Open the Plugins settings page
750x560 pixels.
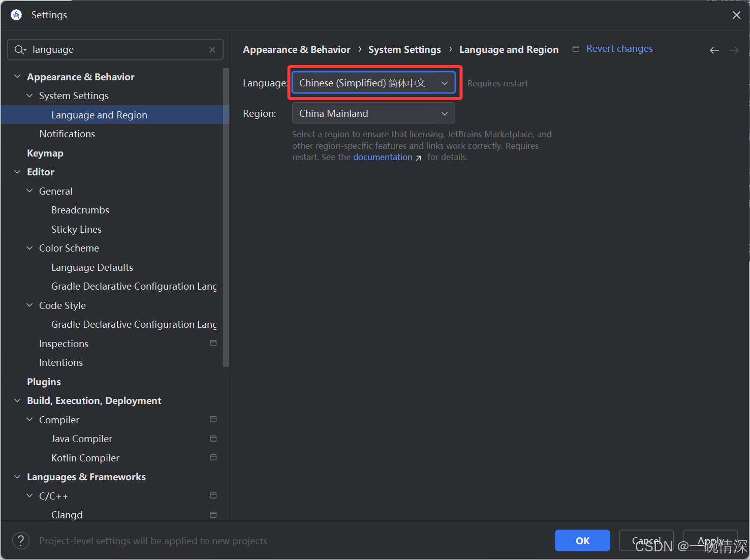(x=44, y=382)
